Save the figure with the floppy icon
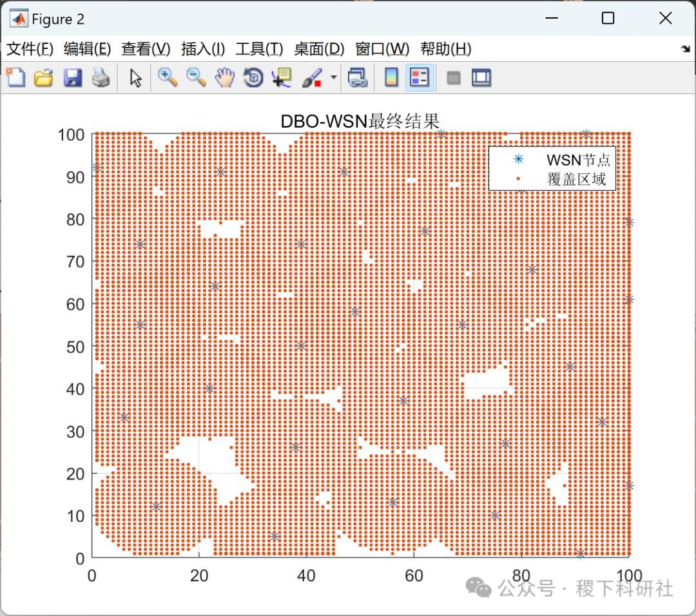The height and width of the screenshot is (616, 696). [x=72, y=78]
